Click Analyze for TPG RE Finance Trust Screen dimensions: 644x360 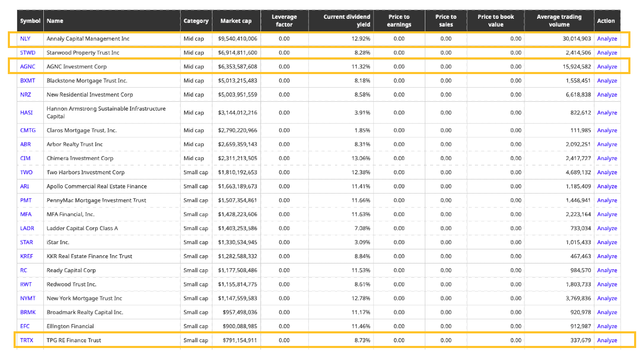click(607, 341)
